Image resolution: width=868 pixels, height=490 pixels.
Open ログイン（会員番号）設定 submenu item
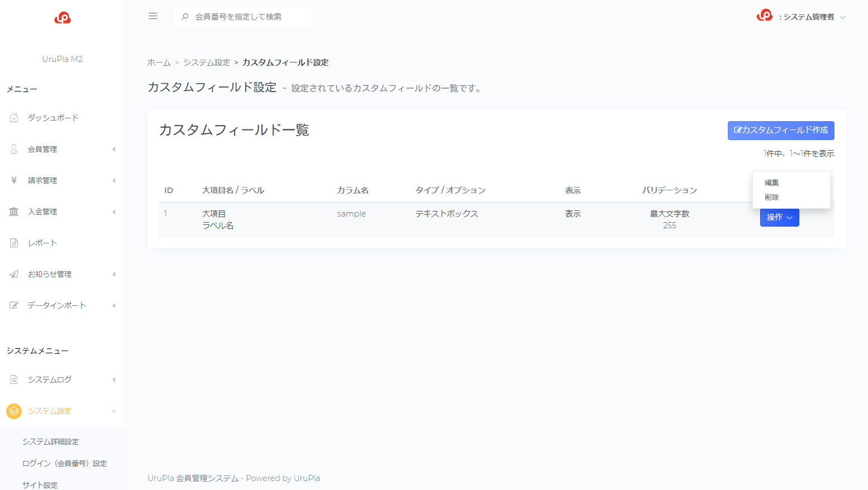click(65, 463)
